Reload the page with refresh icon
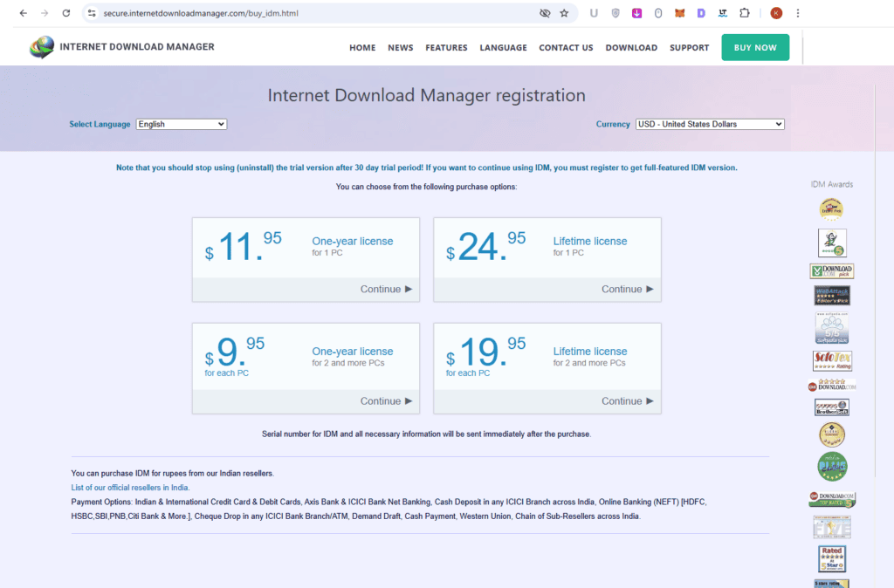The height and width of the screenshot is (588, 894). (x=66, y=13)
